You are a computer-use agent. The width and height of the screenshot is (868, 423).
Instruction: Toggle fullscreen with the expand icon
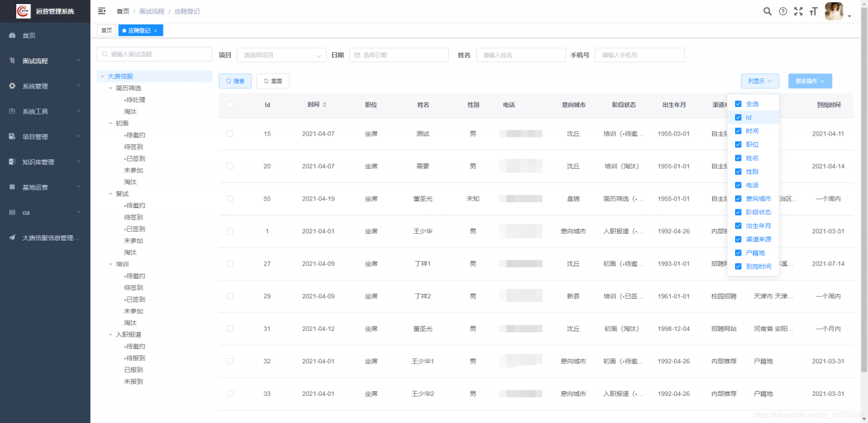coord(798,12)
